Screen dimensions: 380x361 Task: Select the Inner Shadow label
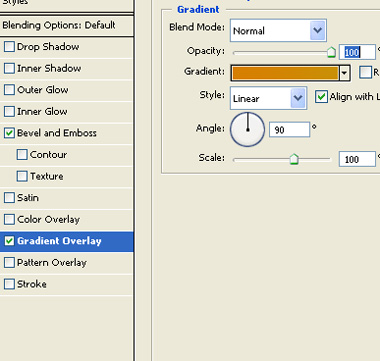tap(49, 68)
